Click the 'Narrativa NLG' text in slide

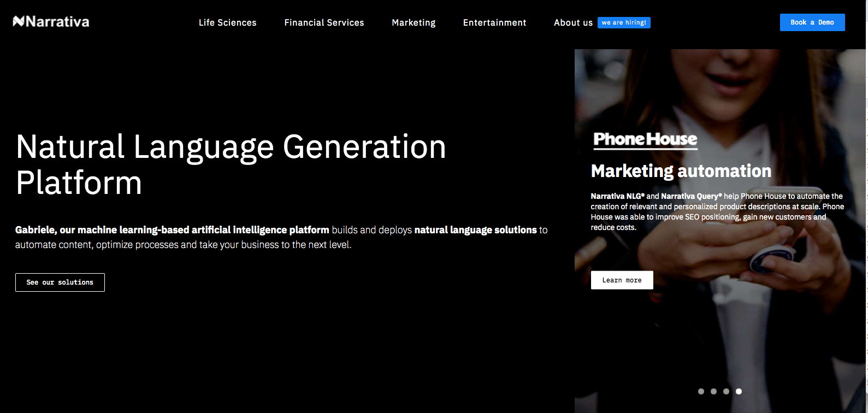(617, 196)
